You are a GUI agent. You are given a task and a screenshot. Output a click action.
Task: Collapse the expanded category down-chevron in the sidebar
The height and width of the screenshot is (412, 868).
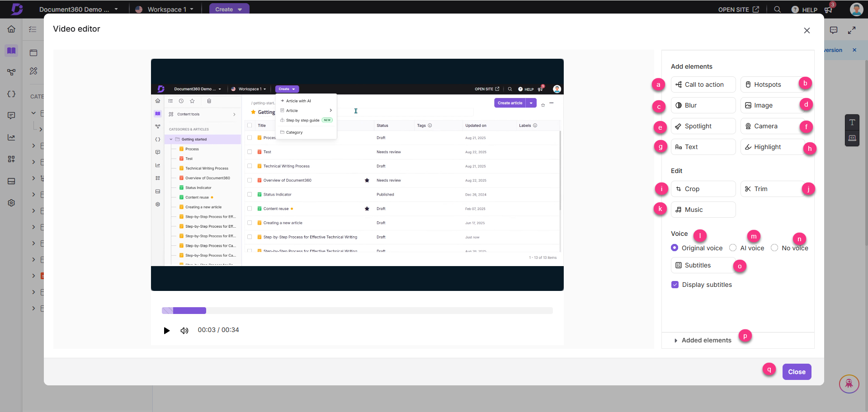click(33, 113)
